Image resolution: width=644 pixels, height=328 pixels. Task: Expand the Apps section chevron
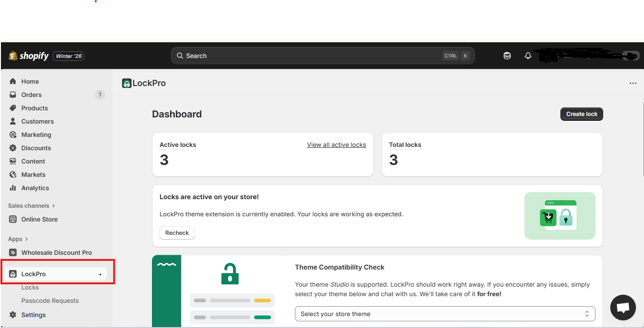point(27,239)
